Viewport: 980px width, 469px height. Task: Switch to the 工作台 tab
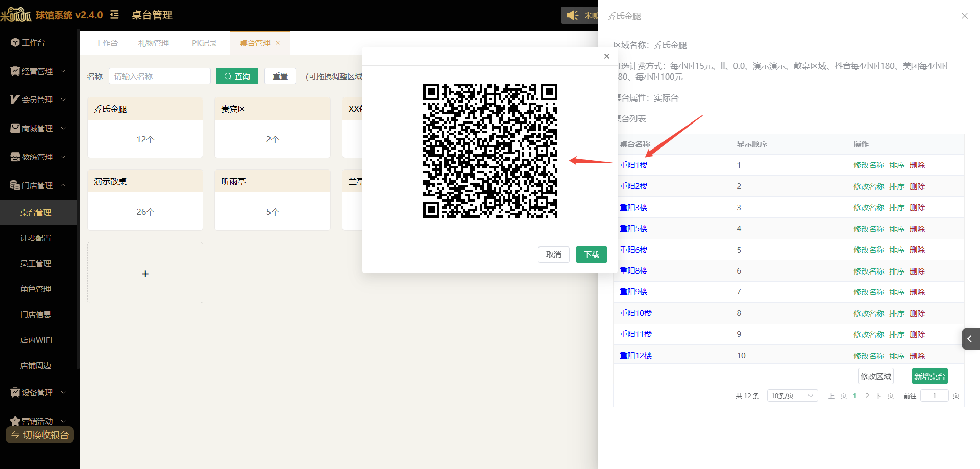[106, 43]
